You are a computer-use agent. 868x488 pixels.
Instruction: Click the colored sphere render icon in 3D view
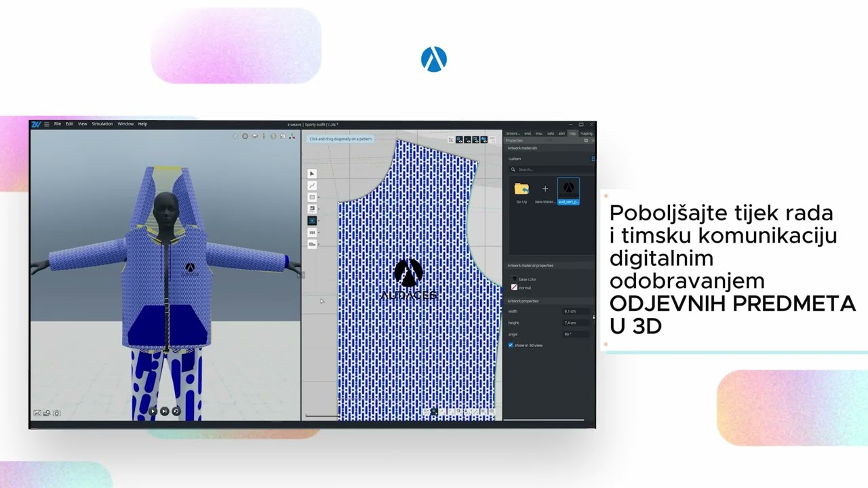(x=273, y=136)
